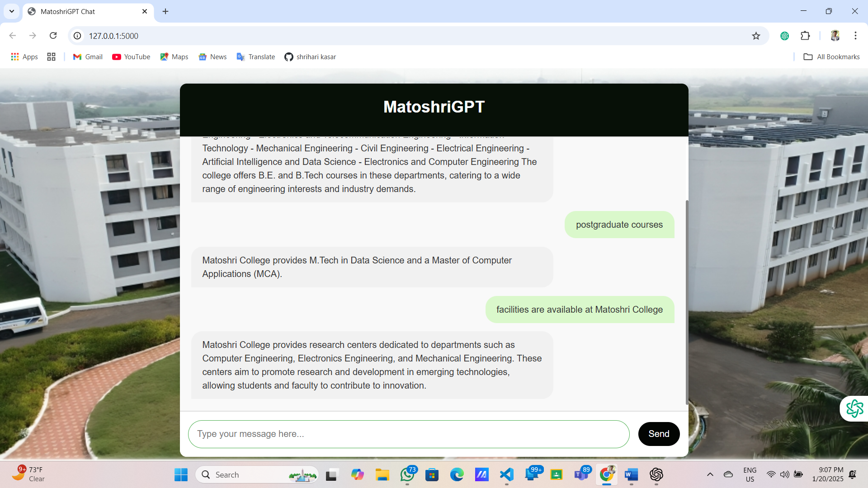Open a new browser tab
The height and width of the screenshot is (488, 868).
click(x=165, y=11)
